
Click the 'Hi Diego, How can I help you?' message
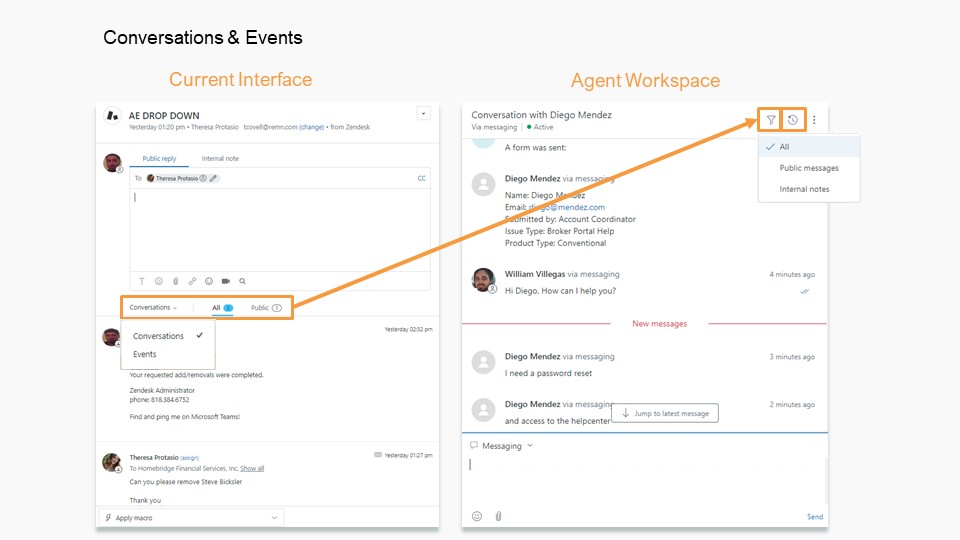click(x=560, y=291)
